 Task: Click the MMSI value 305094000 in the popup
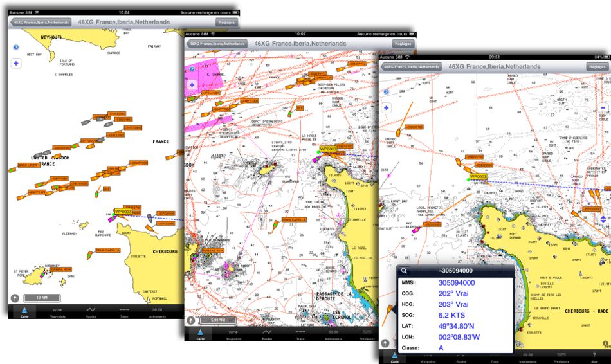pyautogui.click(x=456, y=282)
